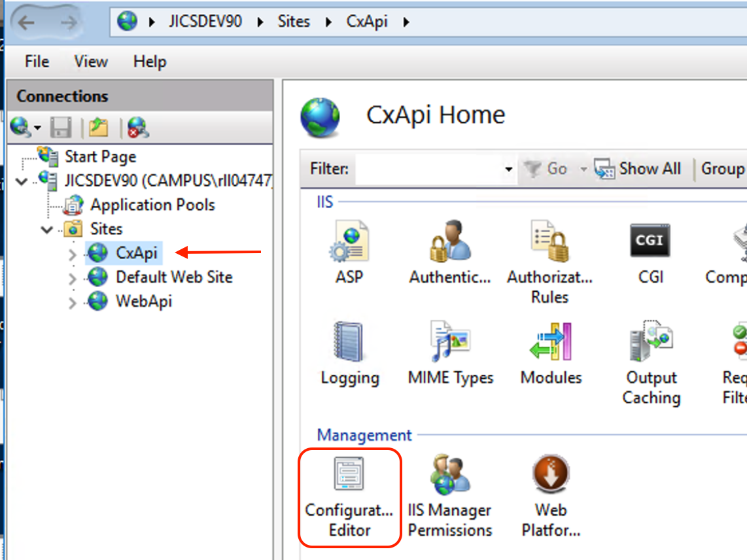Click the Delete Connection icon
This screenshot has height=560, width=747.
click(138, 128)
